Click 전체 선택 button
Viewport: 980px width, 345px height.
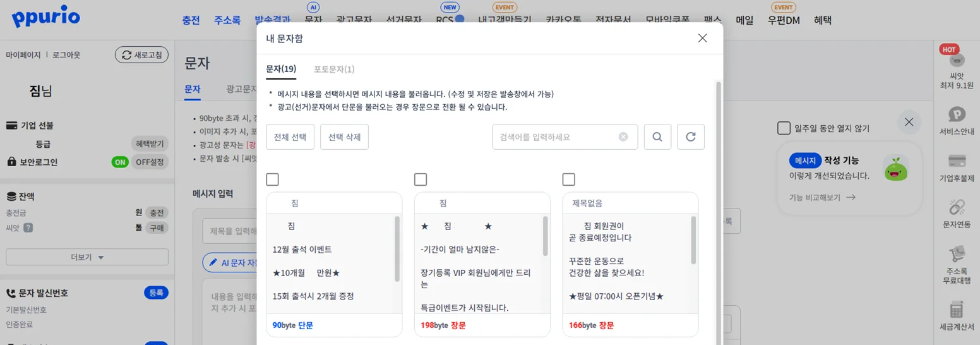290,136
